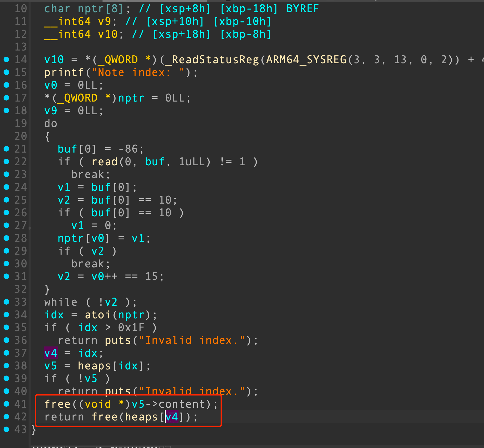
Task: Click the free call on line 42
Action: [x=105, y=417]
